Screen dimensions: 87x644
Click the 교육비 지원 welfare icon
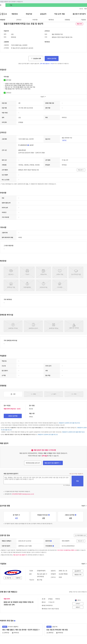click(60, 272)
